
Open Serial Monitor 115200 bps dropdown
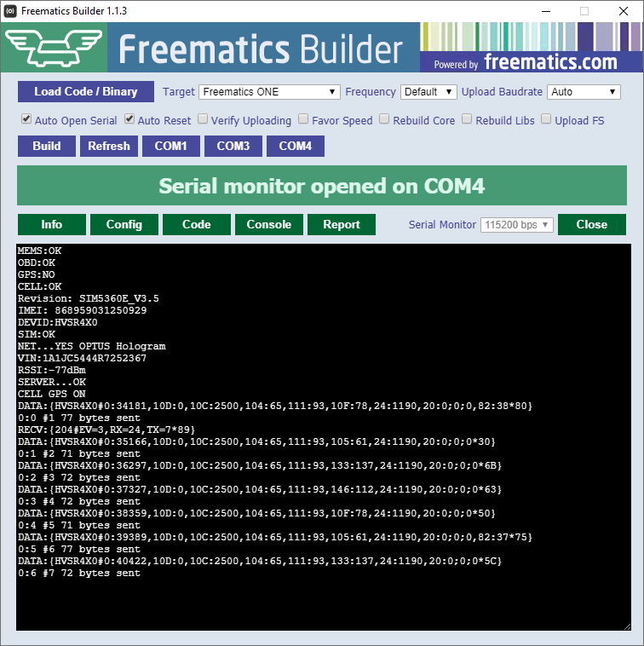tap(517, 225)
